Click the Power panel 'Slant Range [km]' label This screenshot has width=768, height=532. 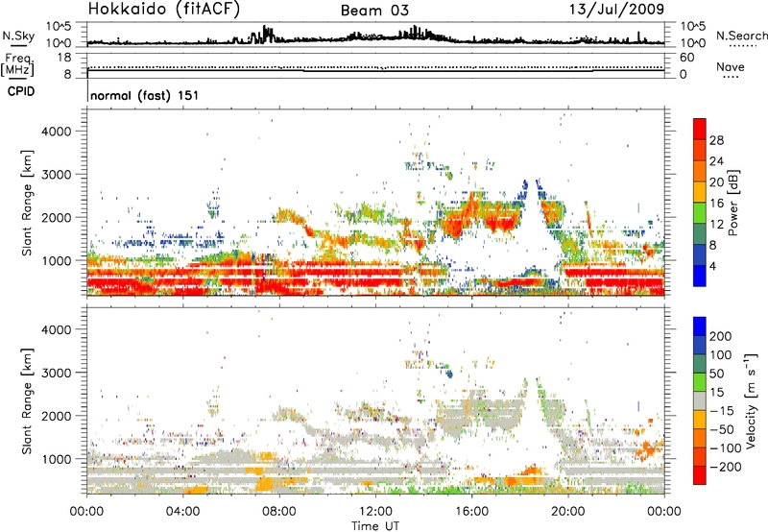click(x=27, y=203)
